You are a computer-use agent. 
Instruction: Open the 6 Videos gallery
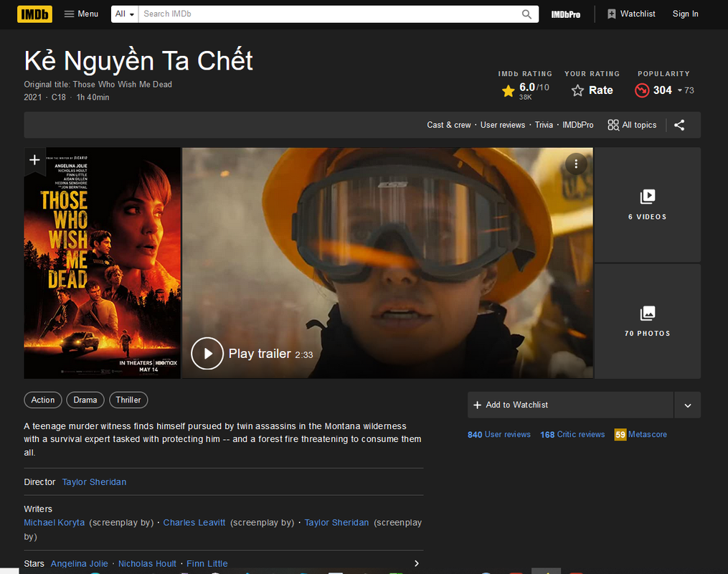[x=647, y=204]
